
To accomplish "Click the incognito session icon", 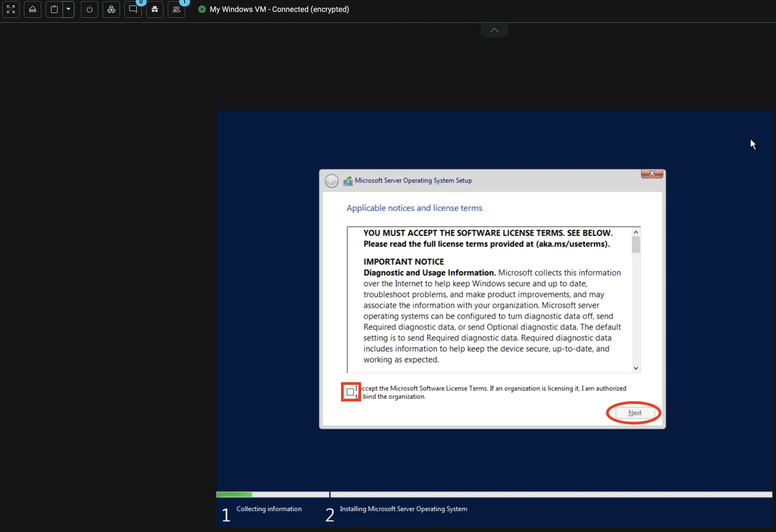I will coord(155,9).
